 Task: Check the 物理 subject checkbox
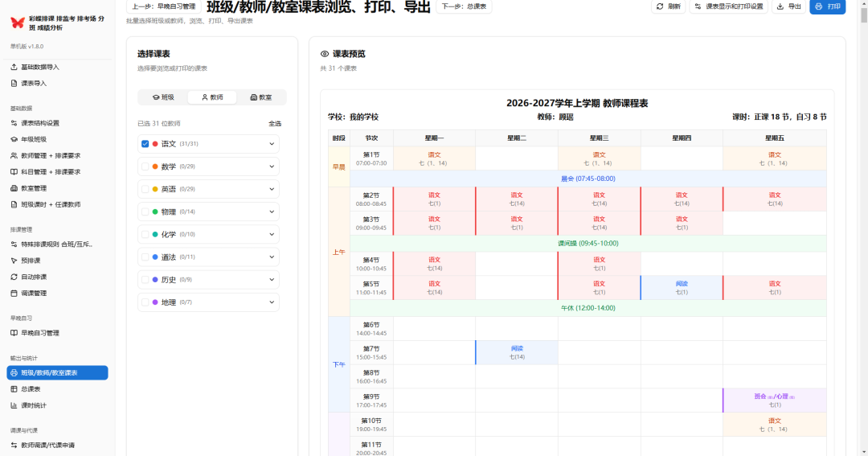(x=145, y=212)
